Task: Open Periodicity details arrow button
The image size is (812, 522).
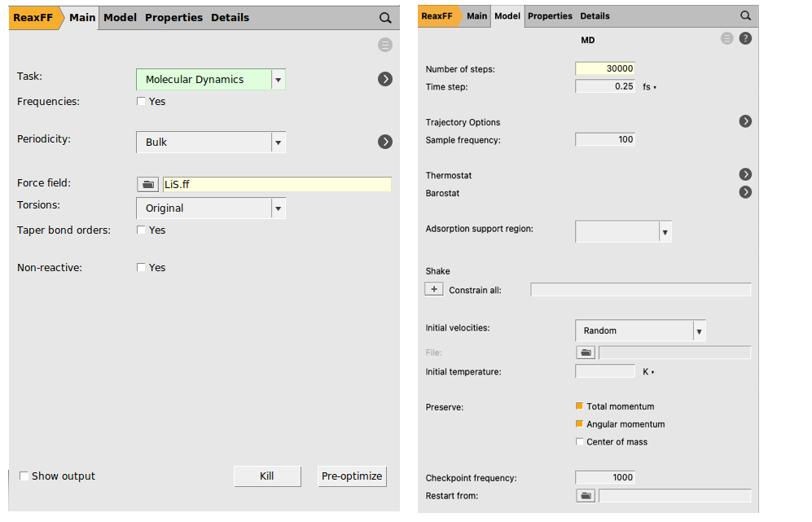Action: (x=385, y=142)
